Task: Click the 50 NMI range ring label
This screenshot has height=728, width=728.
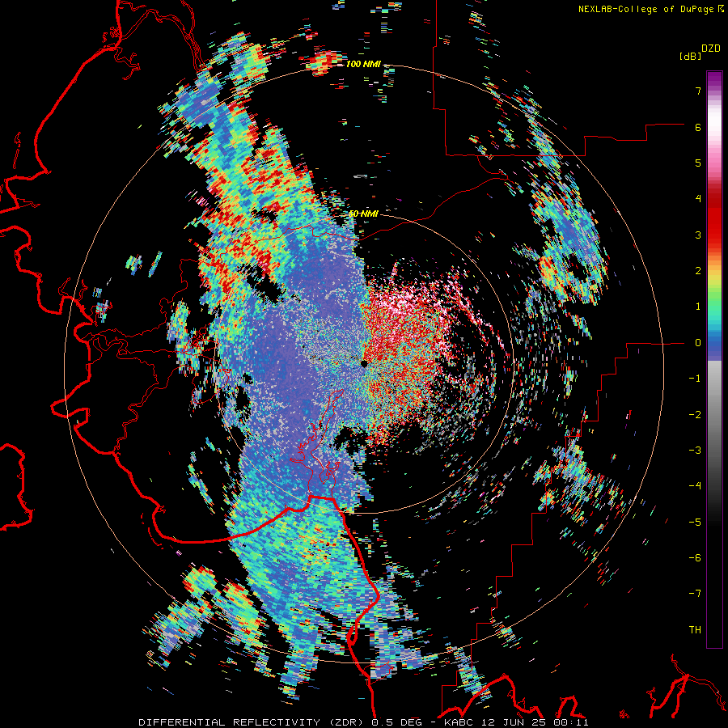Action: [363, 214]
